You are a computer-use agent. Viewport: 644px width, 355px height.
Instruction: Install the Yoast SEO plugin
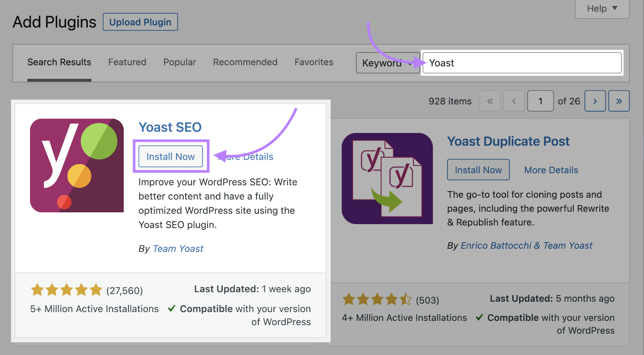pyautogui.click(x=170, y=157)
